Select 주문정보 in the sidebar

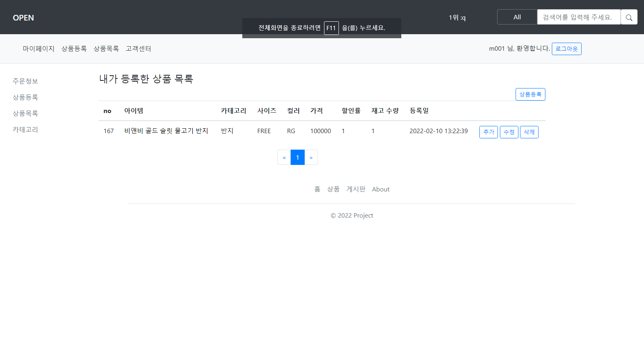click(x=25, y=81)
